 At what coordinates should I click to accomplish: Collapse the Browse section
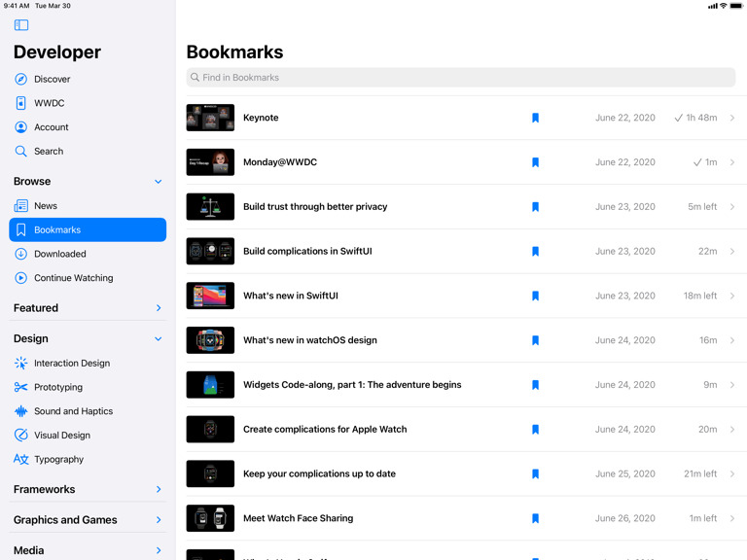coord(159,182)
